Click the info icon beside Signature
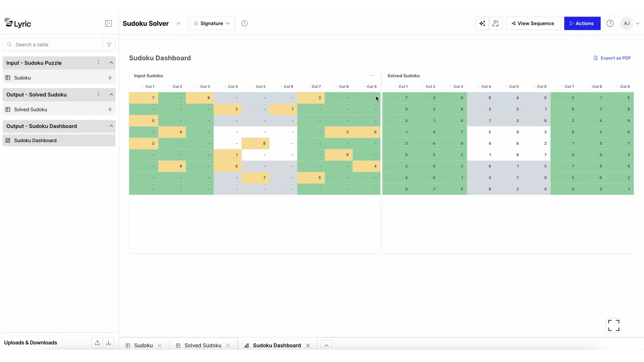Viewport: 644px width, 362px height. coord(244,23)
